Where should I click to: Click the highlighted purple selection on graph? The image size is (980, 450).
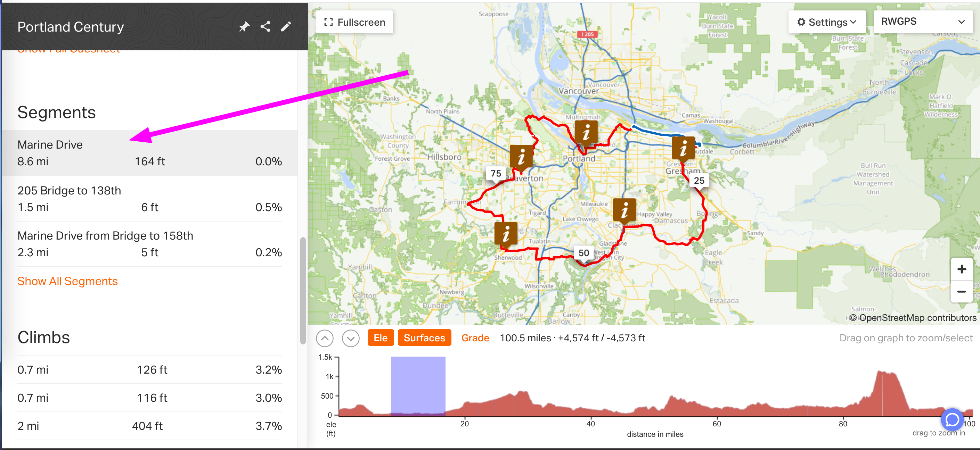[x=418, y=386]
